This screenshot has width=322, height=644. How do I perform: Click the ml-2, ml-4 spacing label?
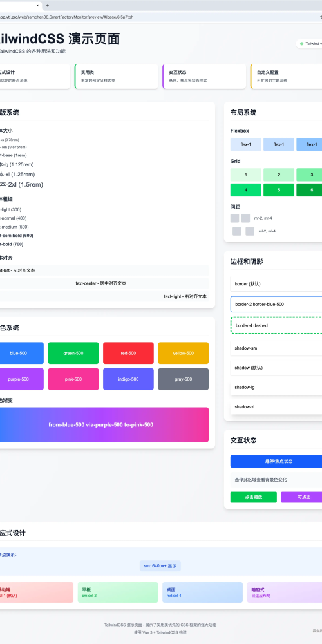[x=267, y=231]
